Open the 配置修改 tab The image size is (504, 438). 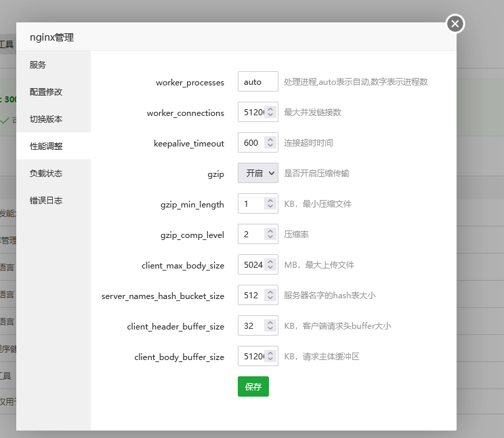[54, 92]
